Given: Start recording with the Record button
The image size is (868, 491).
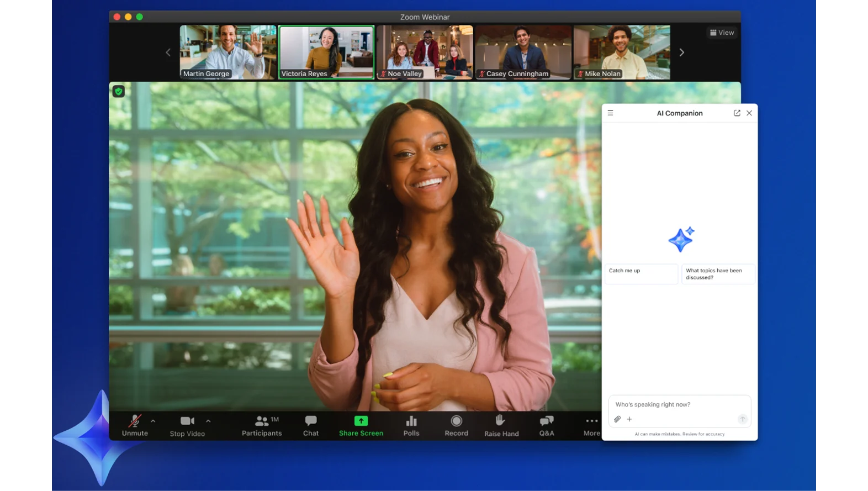Looking at the screenshot, I should (456, 426).
